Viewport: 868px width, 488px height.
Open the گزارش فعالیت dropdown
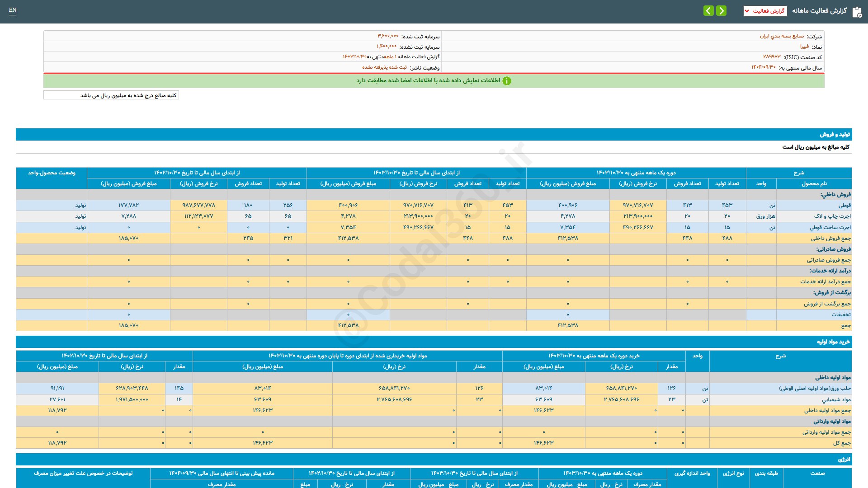click(765, 11)
